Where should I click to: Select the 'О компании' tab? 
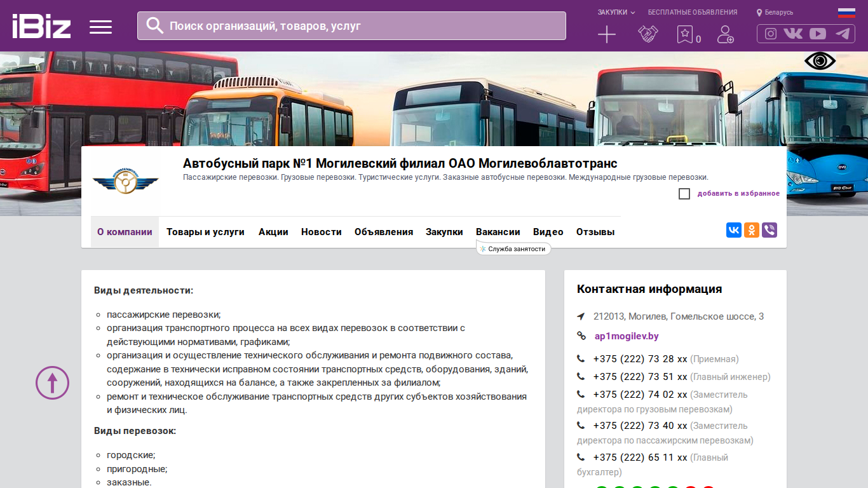coord(125,232)
